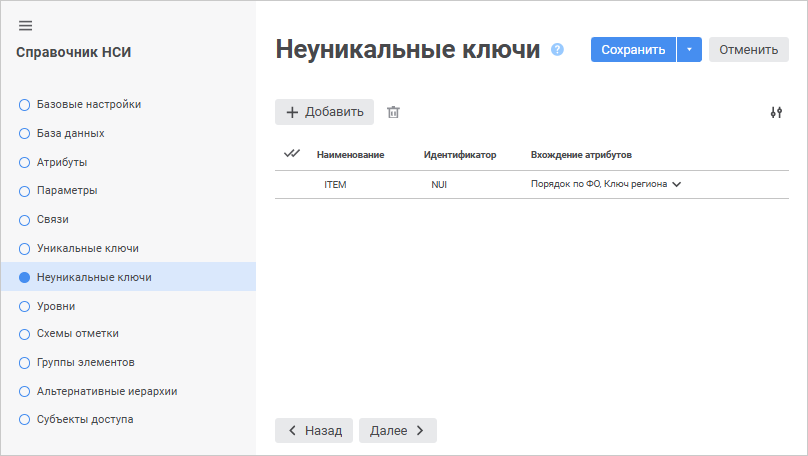Proceed with the Далее button
Image resolution: width=808 pixels, height=456 pixels.
(x=398, y=430)
